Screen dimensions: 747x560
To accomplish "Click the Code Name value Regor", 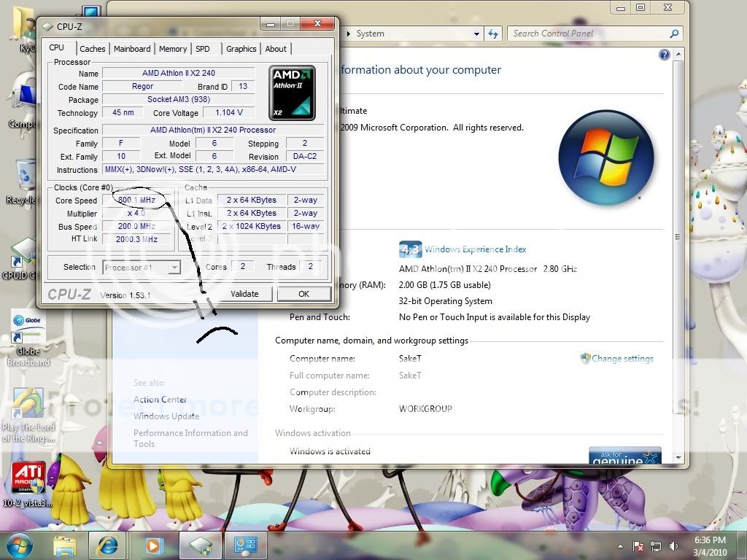I will [142, 86].
